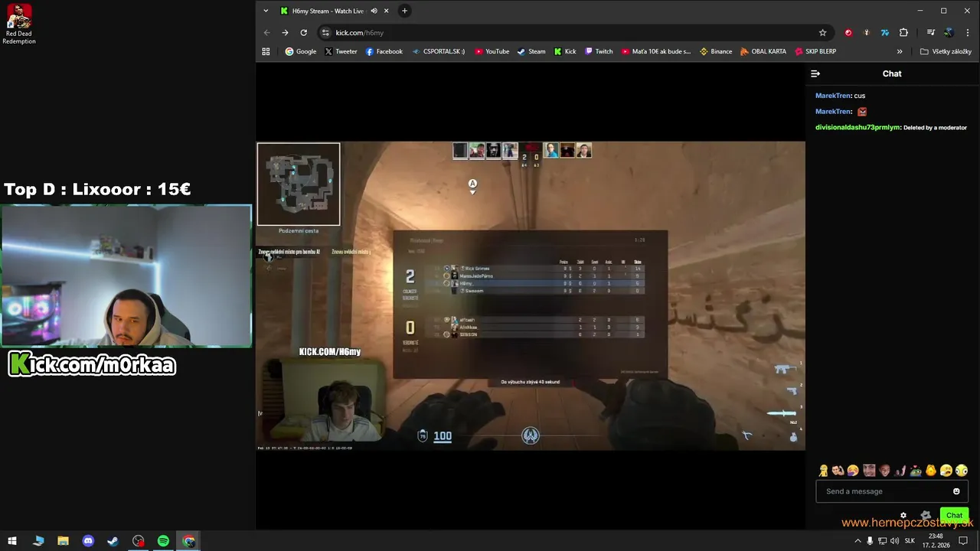Screen dimensions: 980x551
Task: Open This PC from the taskbar
Action: click(38, 541)
